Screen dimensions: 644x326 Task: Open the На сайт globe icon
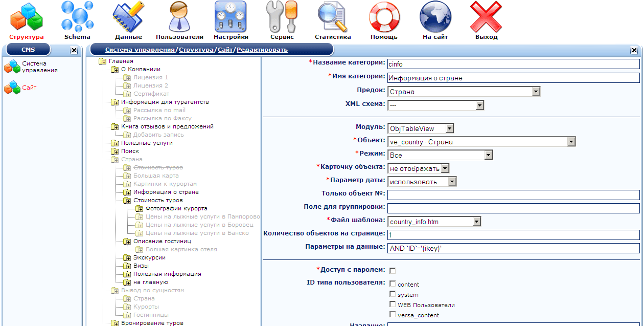coord(435,17)
